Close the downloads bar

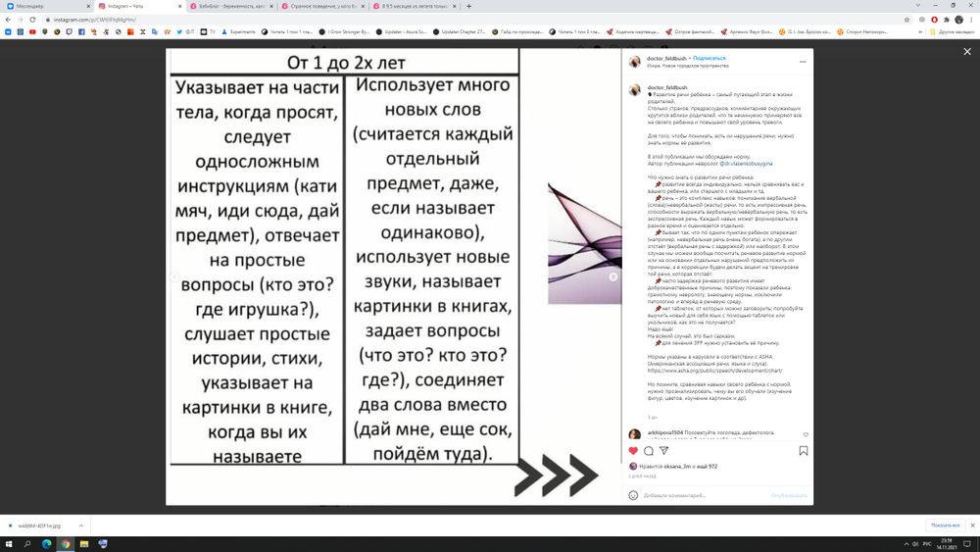tap(972, 526)
